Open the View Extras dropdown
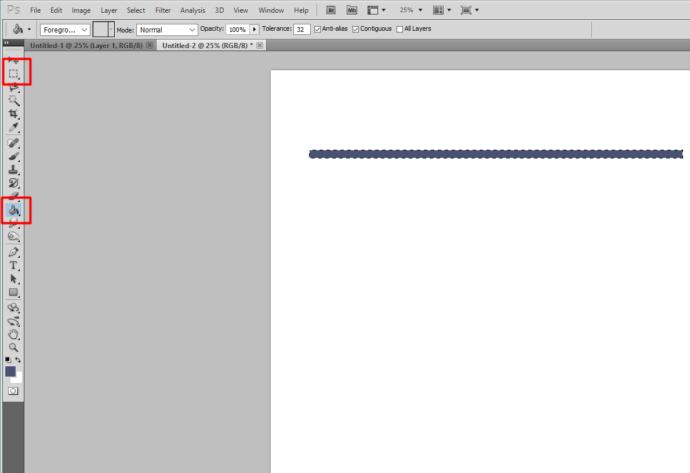 (x=376, y=10)
